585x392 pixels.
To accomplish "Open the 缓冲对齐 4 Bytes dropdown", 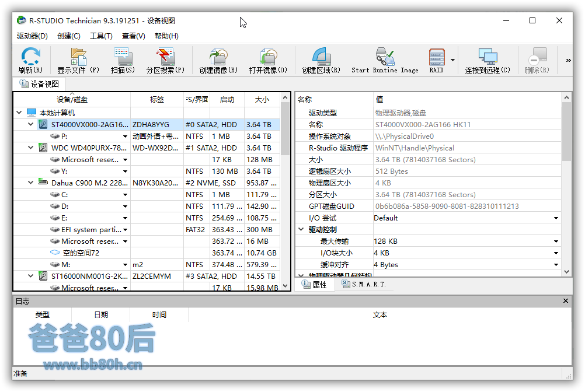I will tap(556, 265).
